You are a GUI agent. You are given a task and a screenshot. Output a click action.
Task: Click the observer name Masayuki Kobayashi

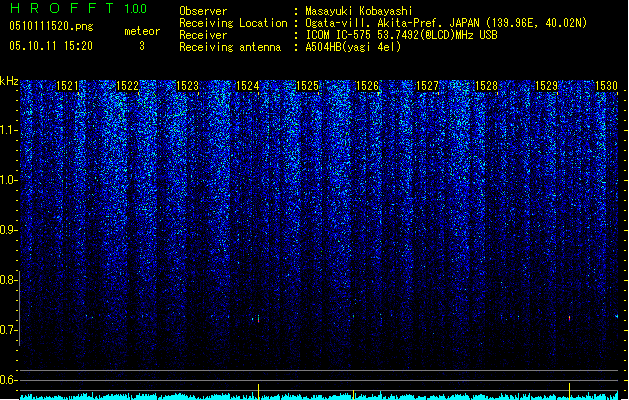pos(359,11)
